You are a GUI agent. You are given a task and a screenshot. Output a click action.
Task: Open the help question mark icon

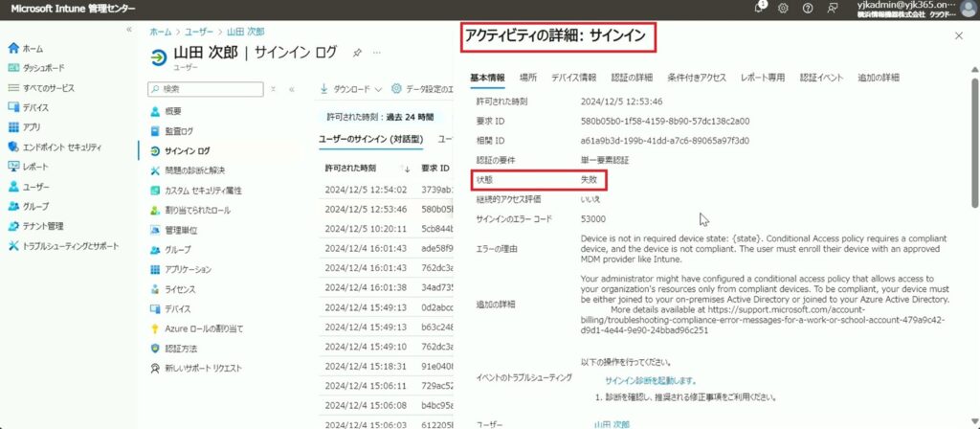[x=807, y=9]
